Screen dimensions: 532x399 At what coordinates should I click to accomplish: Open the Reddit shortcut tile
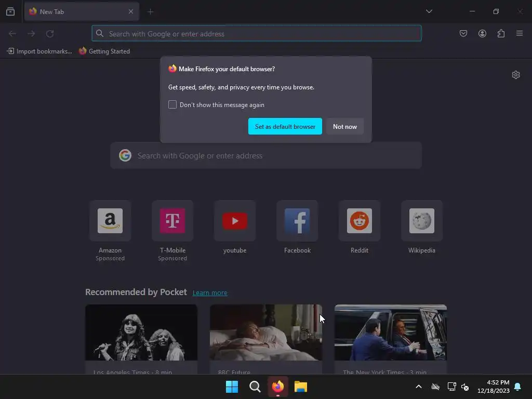[360, 221]
